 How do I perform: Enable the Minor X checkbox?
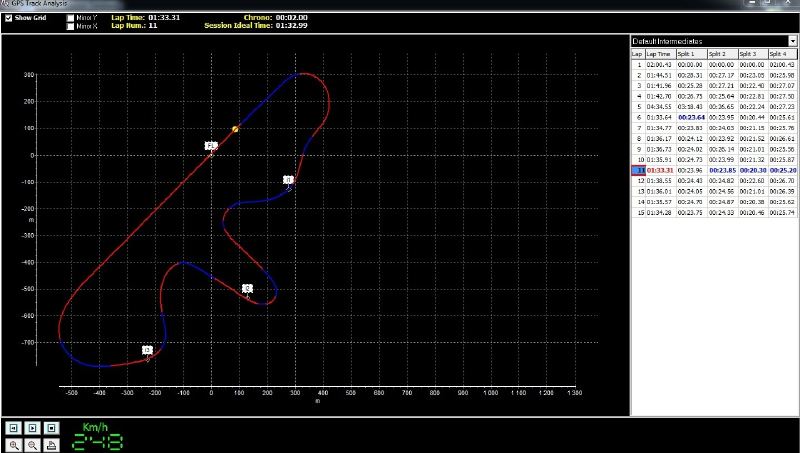pyautogui.click(x=70, y=27)
